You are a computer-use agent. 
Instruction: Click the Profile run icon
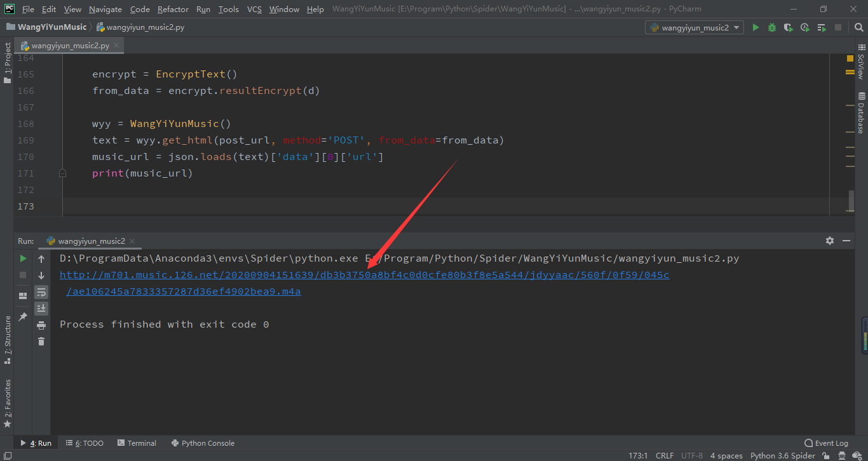point(805,27)
